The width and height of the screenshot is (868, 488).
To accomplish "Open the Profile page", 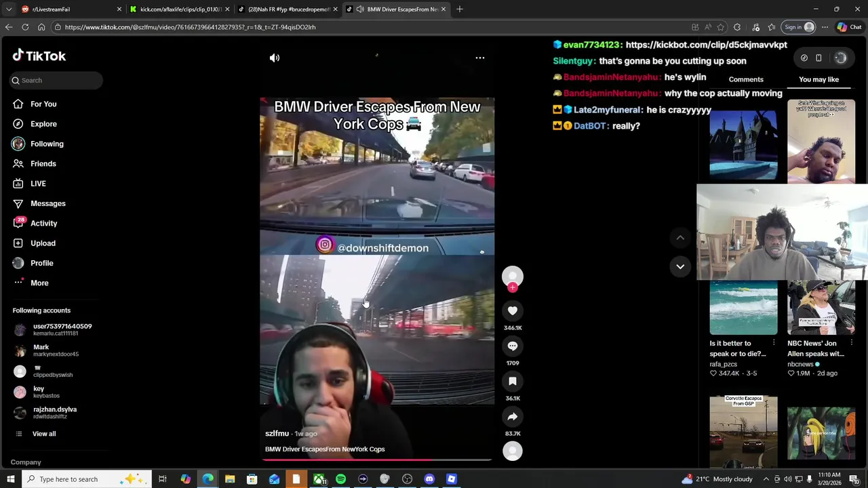I will 41,263.
